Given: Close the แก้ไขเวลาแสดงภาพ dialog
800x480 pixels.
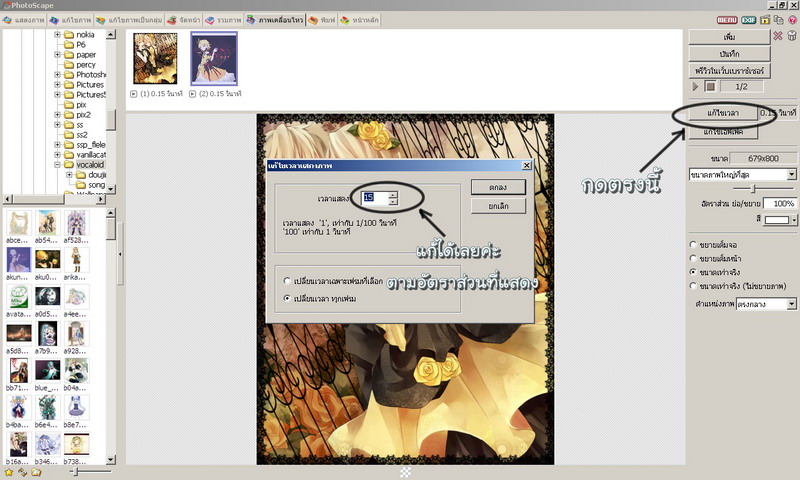Looking at the screenshot, I should click(527, 165).
